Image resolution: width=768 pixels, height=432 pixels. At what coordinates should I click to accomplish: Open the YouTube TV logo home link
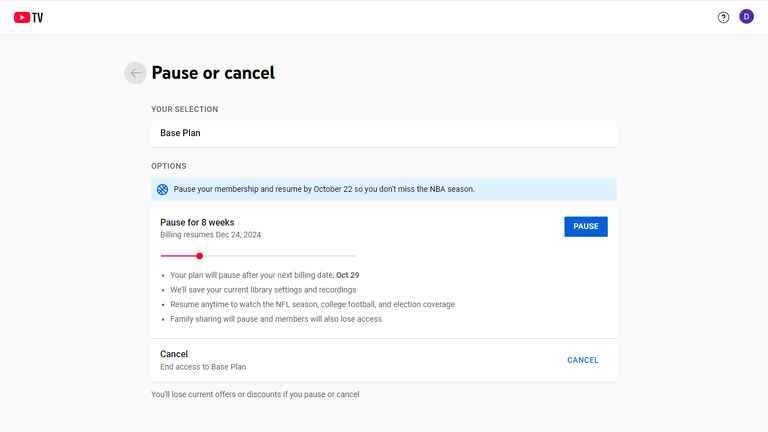[x=28, y=18]
